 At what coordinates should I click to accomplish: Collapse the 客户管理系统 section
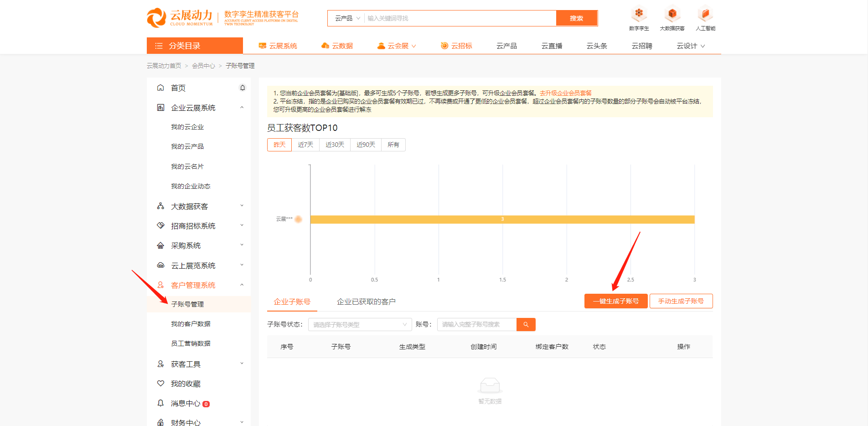tap(242, 285)
